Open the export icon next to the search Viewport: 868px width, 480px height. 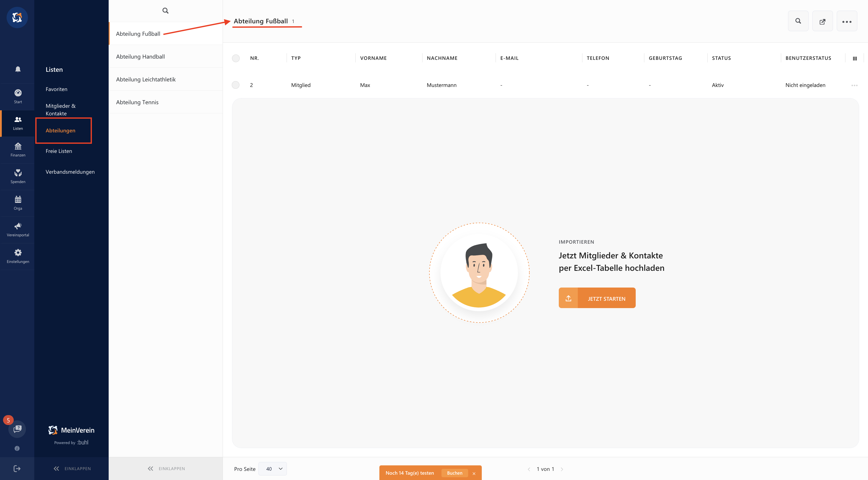pyautogui.click(x=822, y=21)
